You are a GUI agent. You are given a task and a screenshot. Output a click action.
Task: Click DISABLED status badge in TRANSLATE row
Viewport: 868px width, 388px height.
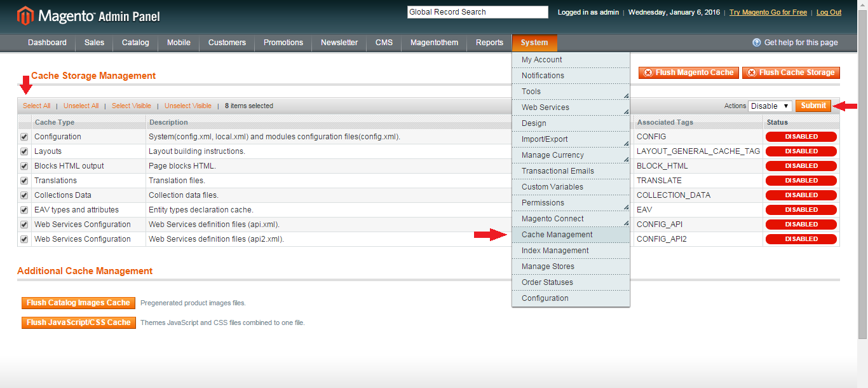pyautogui.click(x=801, y=181)
